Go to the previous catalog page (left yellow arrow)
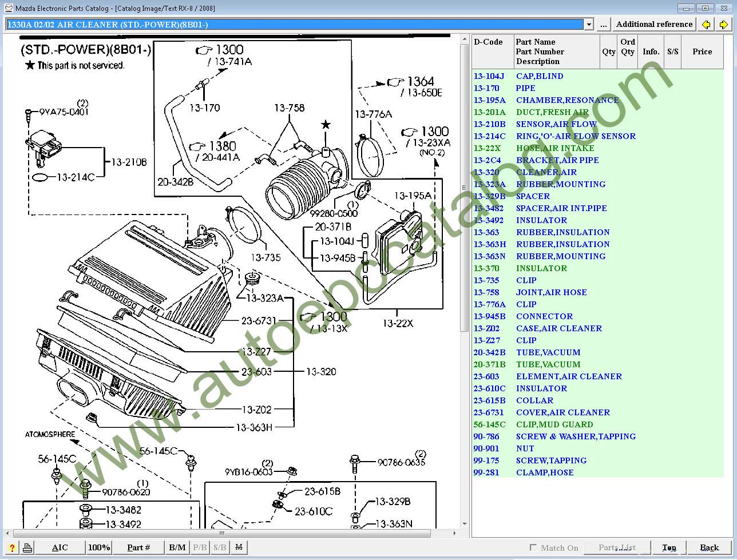 [706, 25]
